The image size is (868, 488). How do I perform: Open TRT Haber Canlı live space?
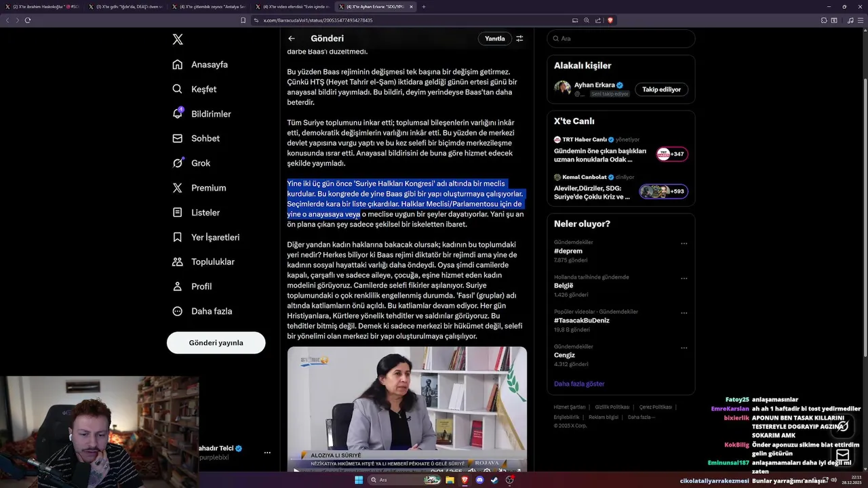click(620, 150)
